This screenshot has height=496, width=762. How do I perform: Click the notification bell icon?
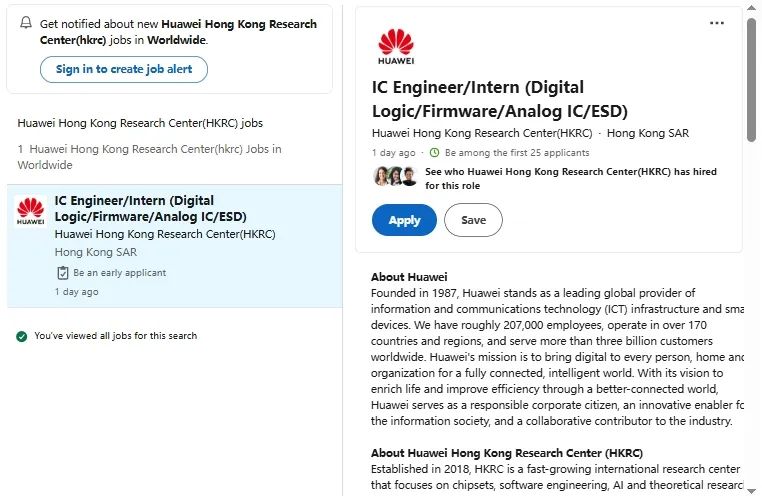[x=26, y=22]
